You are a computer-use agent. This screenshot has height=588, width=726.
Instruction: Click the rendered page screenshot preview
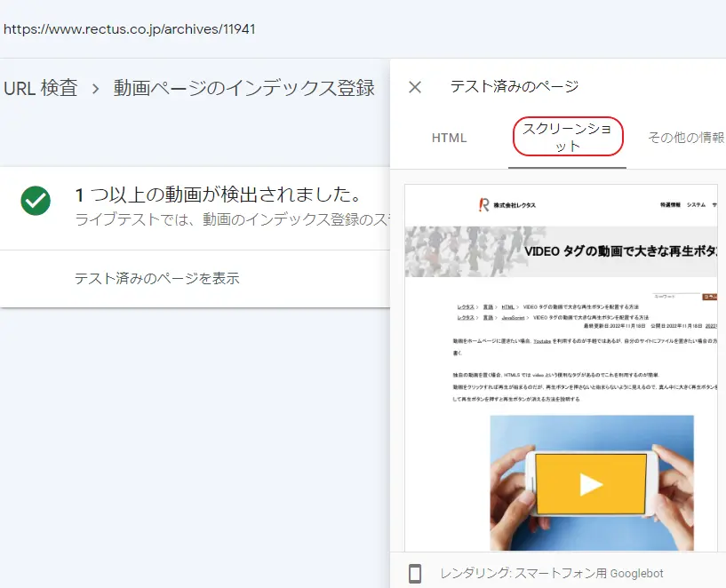click(x=561, y=368)
